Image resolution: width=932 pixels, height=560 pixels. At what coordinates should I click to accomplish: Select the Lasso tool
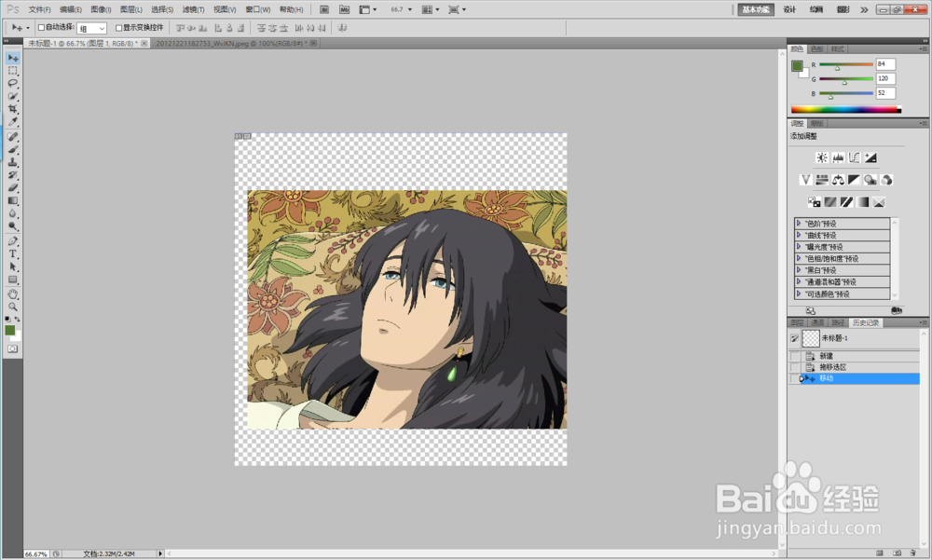(x=12, y=83)
